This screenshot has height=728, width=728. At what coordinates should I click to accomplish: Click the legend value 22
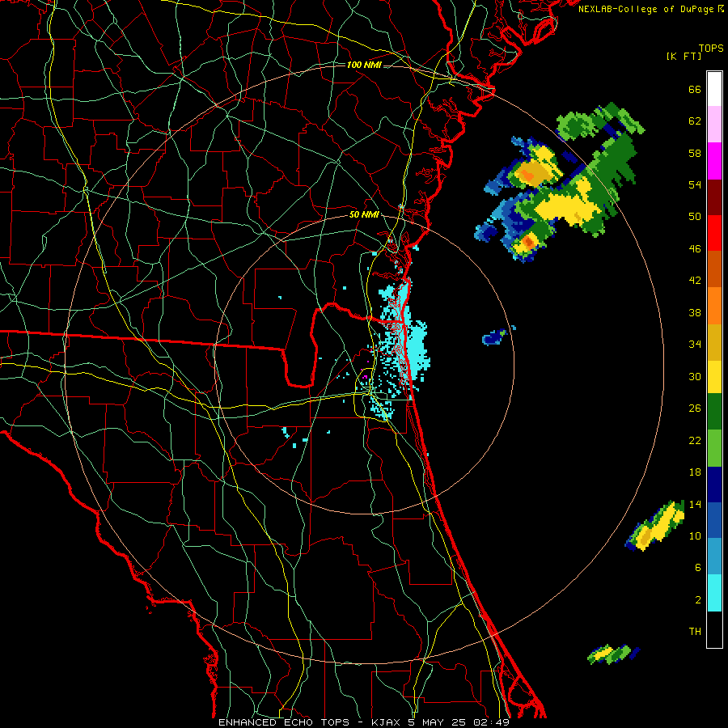(x=695, y=440)
